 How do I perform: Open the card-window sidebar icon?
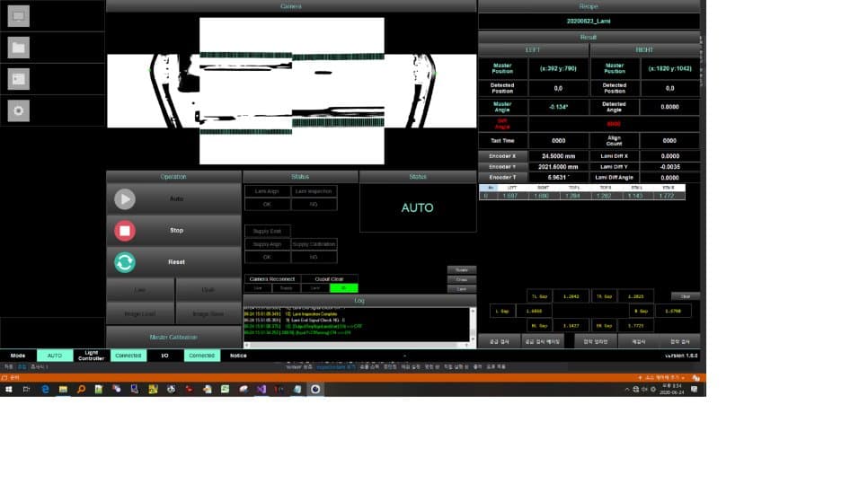18,79
